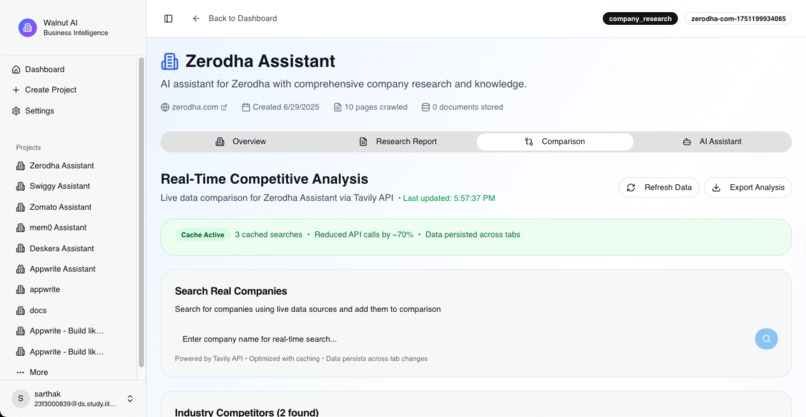Switch to the Research Report tab
Viewport: 806px width, 417px height.
coord(398,141)
